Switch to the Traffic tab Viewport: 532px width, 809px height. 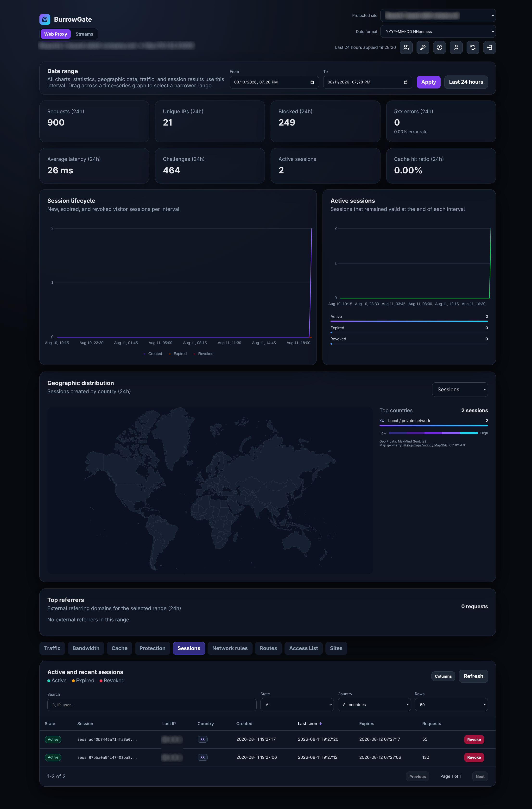click(x=52, y=648)
